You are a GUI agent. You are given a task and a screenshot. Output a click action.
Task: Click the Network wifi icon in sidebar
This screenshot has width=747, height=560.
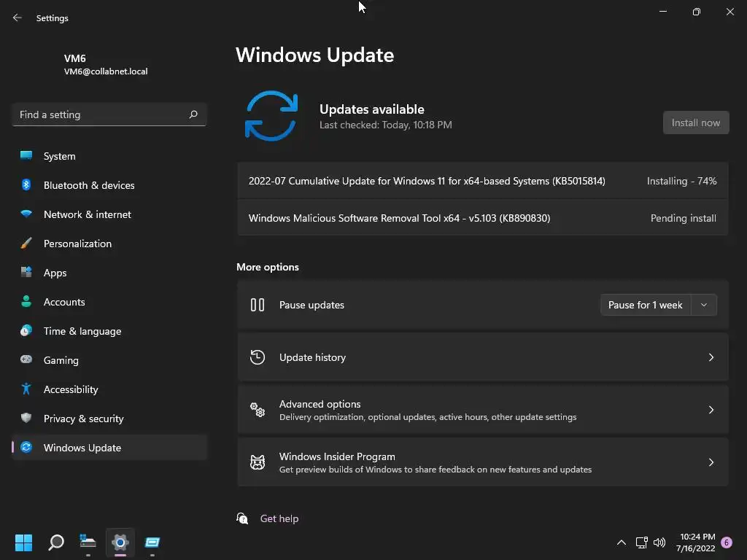pos(26,214)
